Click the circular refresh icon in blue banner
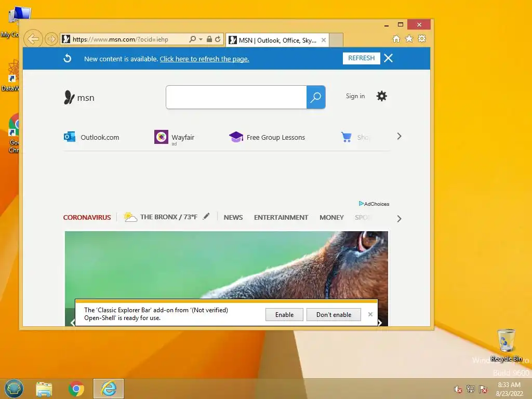This screenshot has height=399, width=532. [68, 58]
